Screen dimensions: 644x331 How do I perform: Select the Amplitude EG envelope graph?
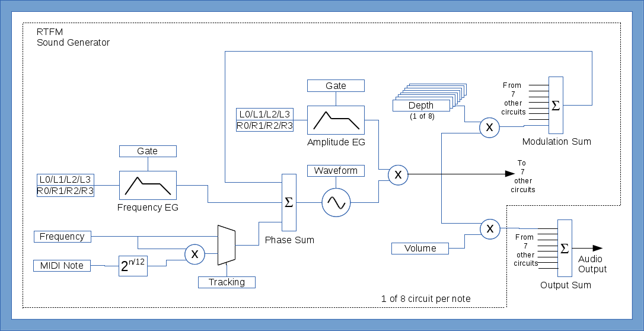(x=336, y=120)
